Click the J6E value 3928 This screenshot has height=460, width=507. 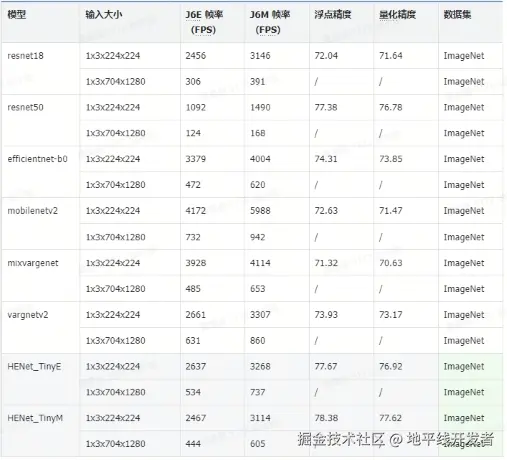pos(196,263)
